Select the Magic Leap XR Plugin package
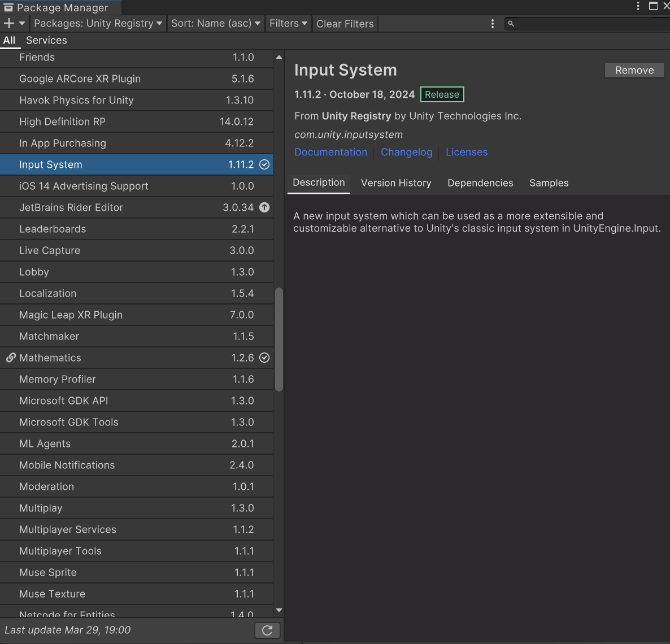This screenshot has height=644, width=670. [x=136, y=315]
